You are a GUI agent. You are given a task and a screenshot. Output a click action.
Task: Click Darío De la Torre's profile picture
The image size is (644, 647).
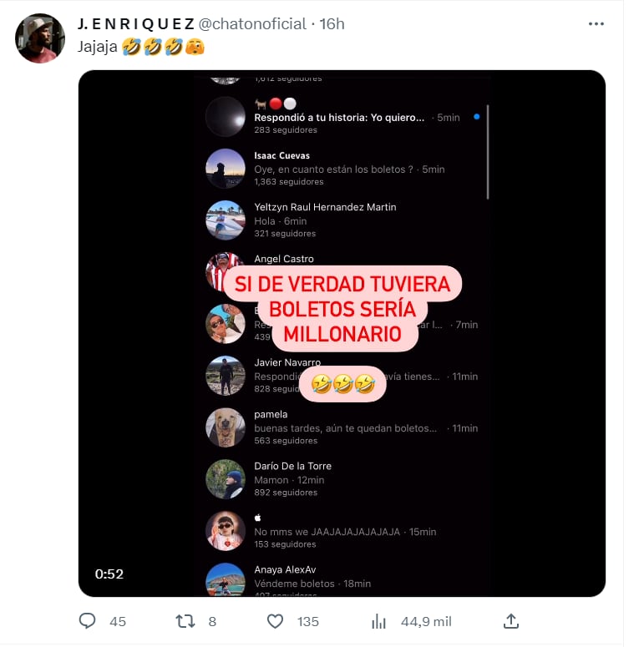pyautogui.click(x=226, y=479)
